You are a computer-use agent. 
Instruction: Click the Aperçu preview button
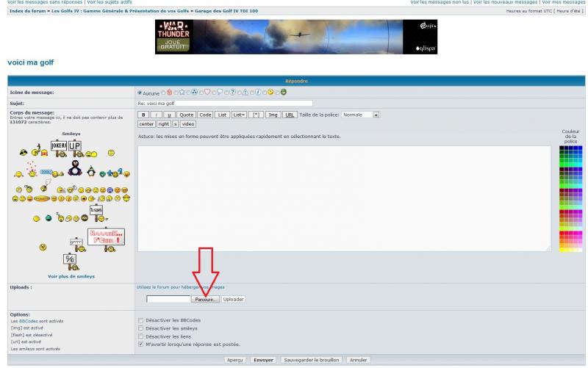tap(235, 360)
